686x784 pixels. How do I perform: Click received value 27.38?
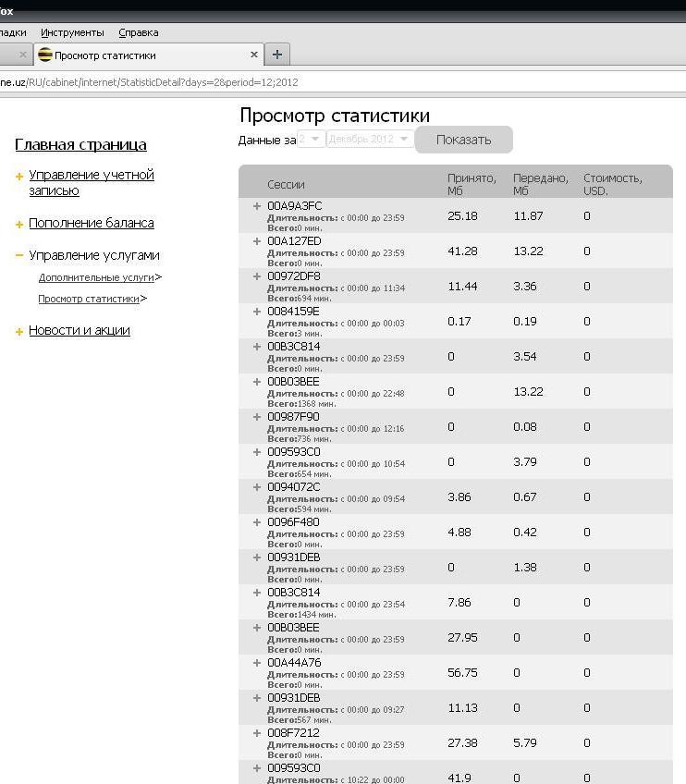(462, 743)
